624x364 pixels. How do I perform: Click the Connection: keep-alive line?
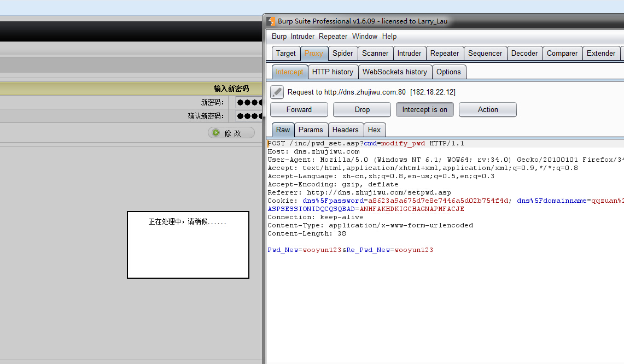pyautogui.click(x=315, y=217)
